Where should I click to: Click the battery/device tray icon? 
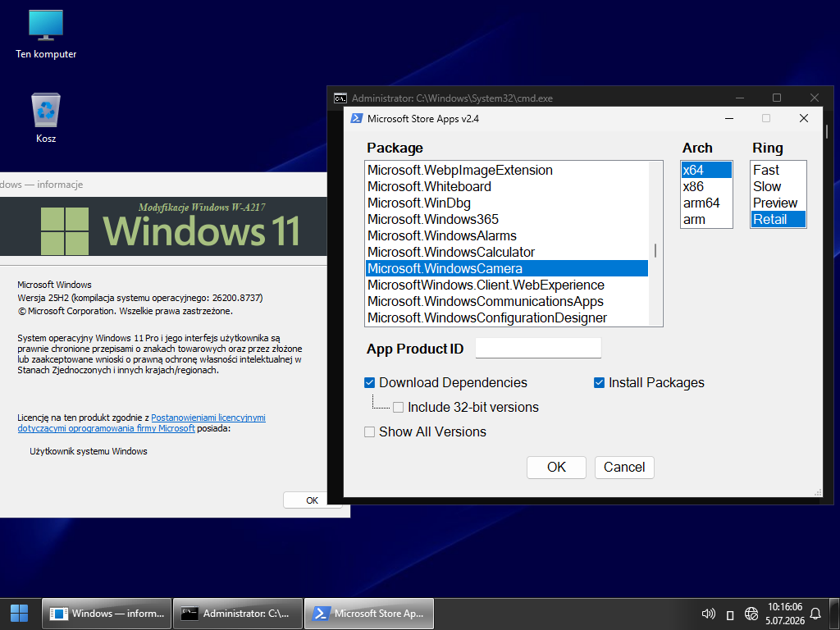tap(729, 614)
